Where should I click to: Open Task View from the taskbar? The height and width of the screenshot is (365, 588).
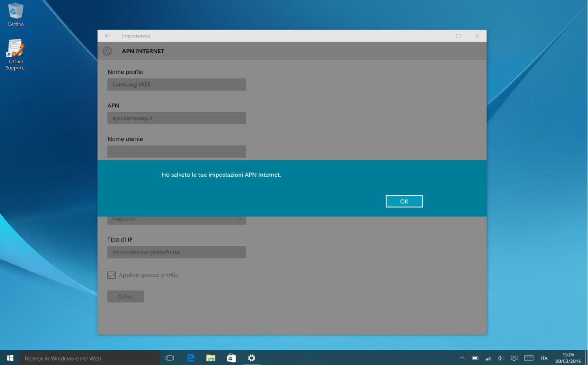170,358
